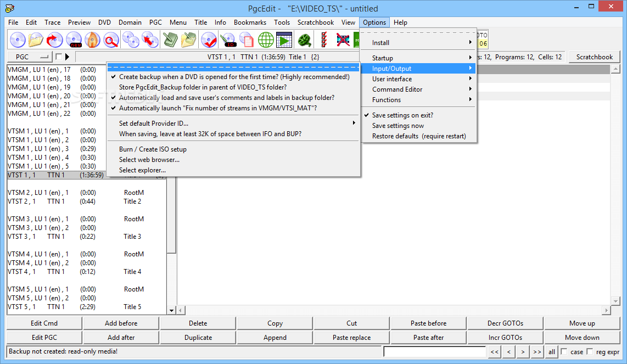This screenshot has width=627, height=364.
Task: Click the red arrow reload disc icon
Action: click(x=54, y=40)
